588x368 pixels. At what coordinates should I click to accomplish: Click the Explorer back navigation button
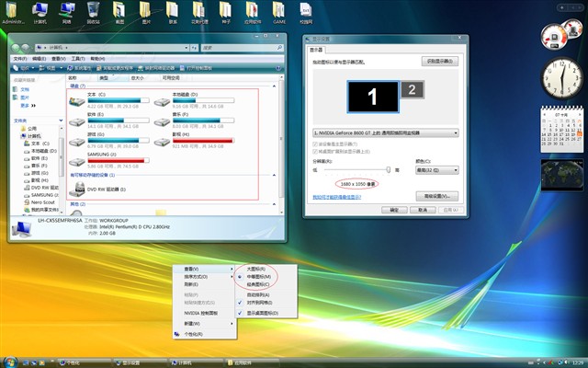point(16,48)
